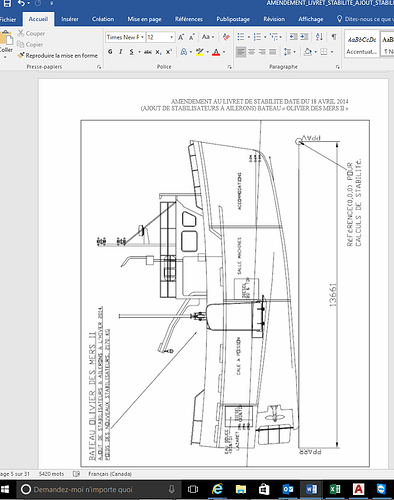Select the Reproduire la mise en forme painter
The width and height of the screenshot is (394, 500).
58,55
